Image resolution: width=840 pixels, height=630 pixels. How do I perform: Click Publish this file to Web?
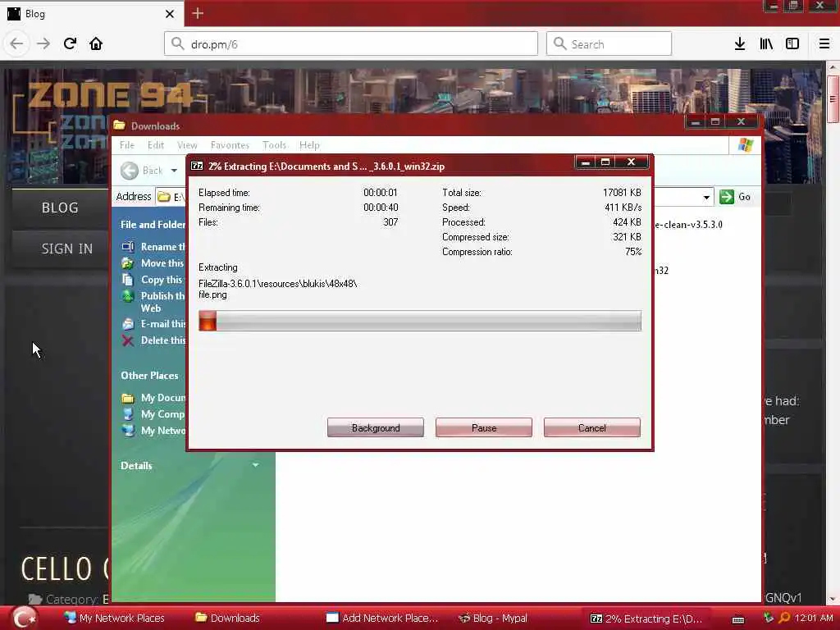coord(153,302)
